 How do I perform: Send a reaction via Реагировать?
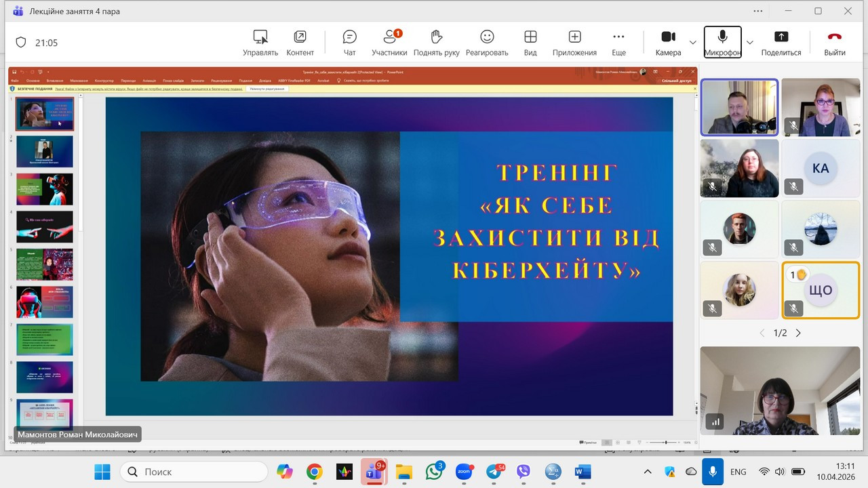coord(487,41)
